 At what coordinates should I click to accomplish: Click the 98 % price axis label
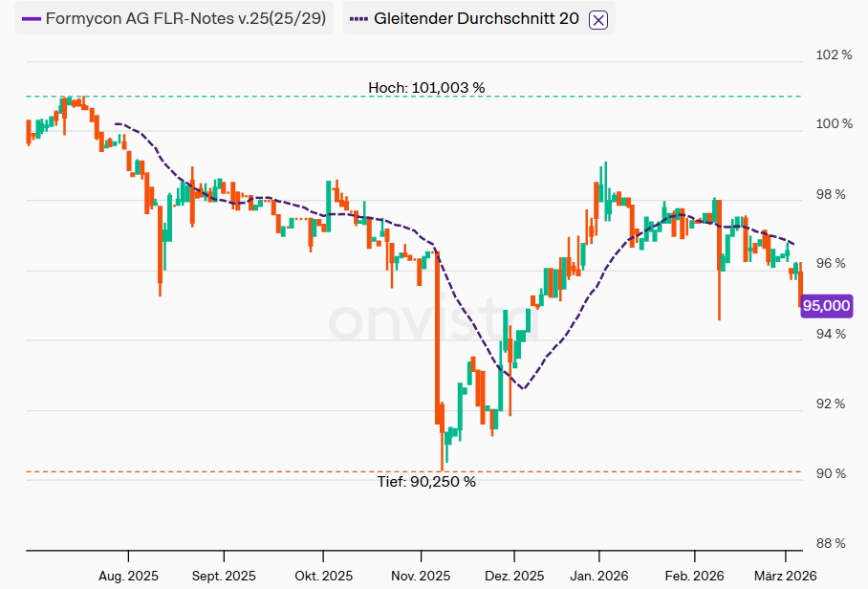pyautogui.click(x=831, y=194)
